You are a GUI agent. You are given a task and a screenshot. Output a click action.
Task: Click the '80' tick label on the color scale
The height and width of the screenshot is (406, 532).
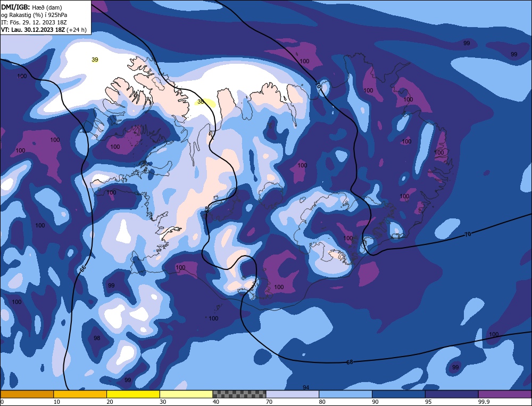[322, 402]
